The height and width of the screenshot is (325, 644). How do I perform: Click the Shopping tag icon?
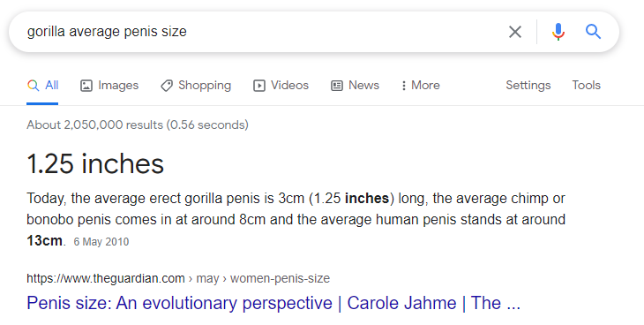[167, 86]
